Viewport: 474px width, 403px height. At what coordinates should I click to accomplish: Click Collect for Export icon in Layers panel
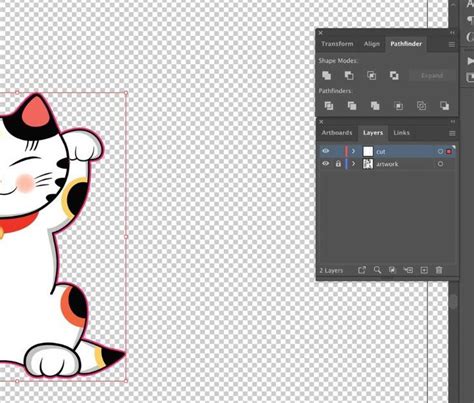pyautogui.click(x=362, y=270)
